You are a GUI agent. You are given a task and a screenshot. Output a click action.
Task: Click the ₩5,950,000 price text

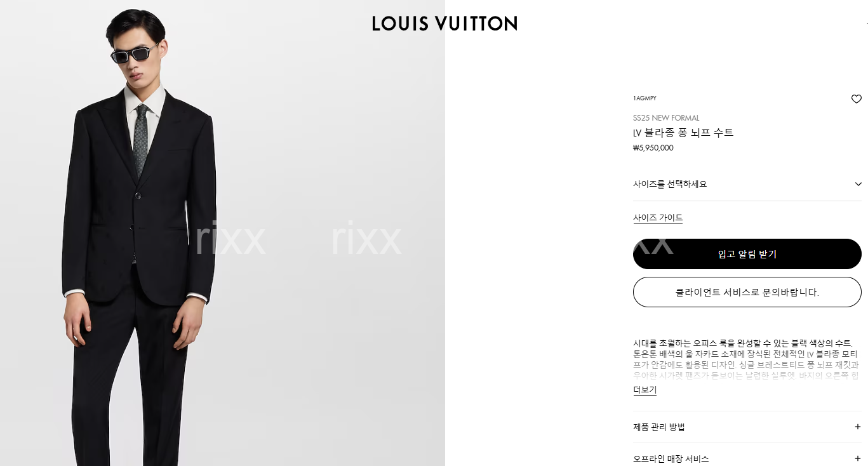coord(653,148)
